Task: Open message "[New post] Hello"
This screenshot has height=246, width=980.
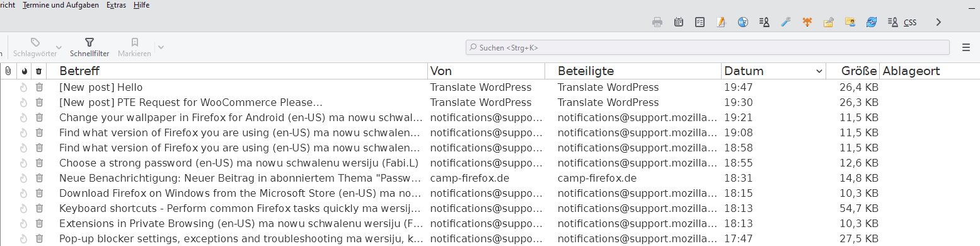Action: (101, 87)
